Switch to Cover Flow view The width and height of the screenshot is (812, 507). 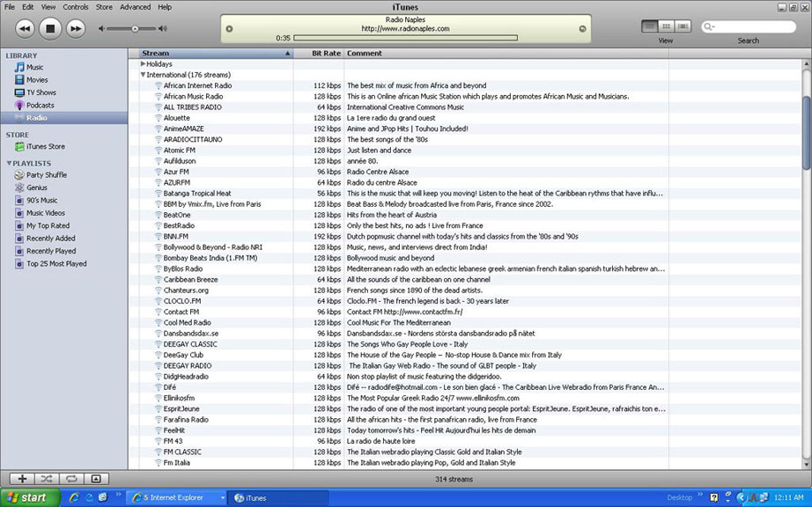coord(683,26)
